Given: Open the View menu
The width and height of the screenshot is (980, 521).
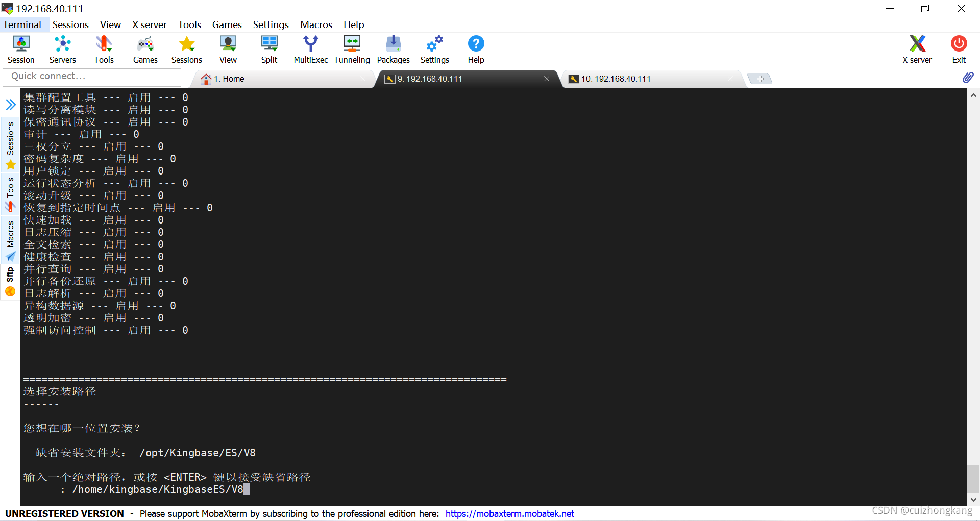Looking at the screenshot, I should pyautogui.click(x=110, y=24).
